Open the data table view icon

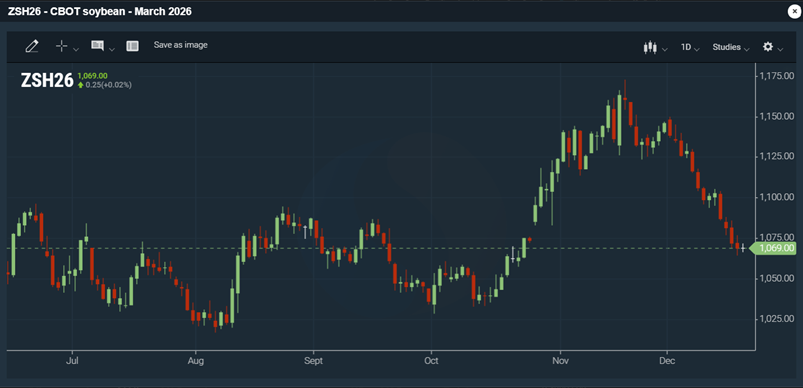pos(133,46)
